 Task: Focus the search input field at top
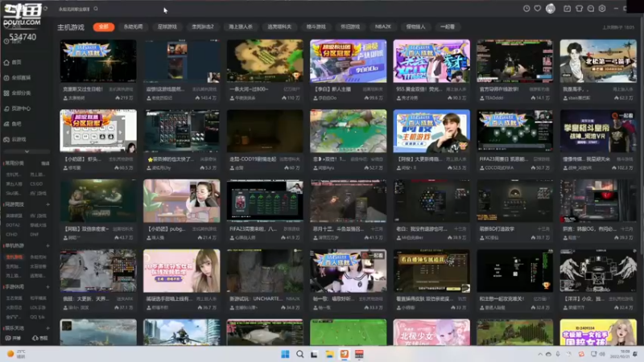[75, 9]
